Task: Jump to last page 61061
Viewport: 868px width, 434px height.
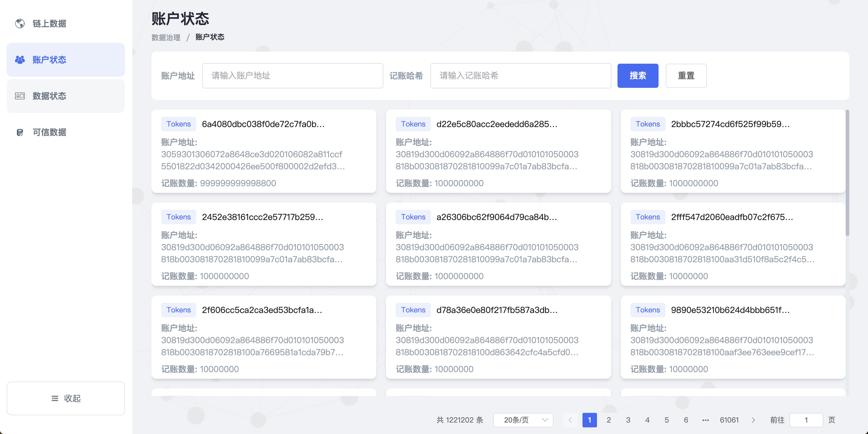Action: (x=729, y=420)
